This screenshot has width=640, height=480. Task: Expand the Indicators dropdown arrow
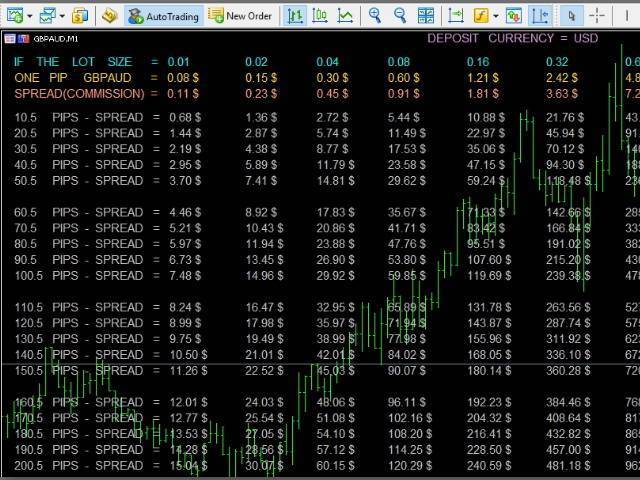coord(496,16)
